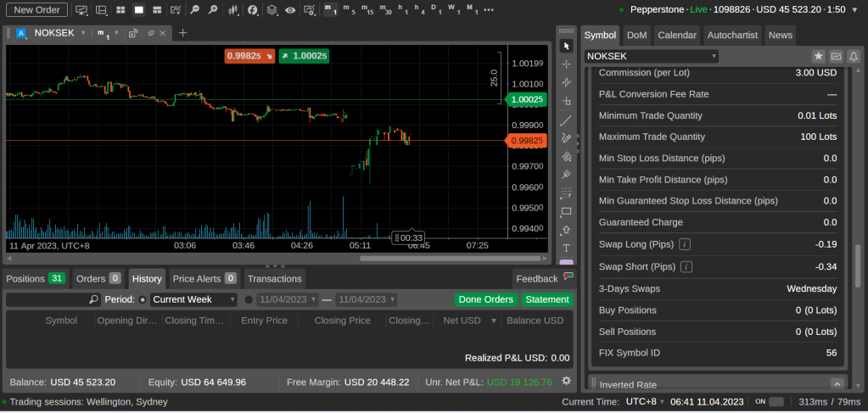
Task: Create price alert with bell icon
Action: 854,56
